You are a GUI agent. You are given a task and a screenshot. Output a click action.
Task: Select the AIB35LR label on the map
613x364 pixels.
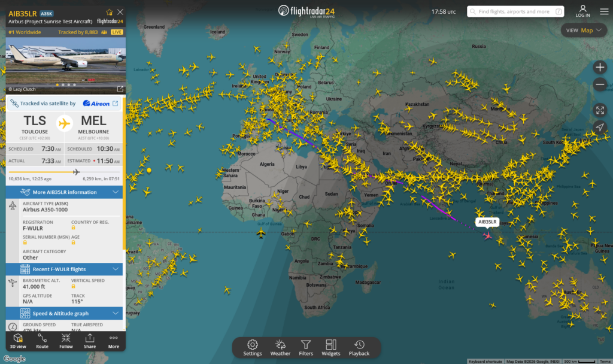point(487,222)
